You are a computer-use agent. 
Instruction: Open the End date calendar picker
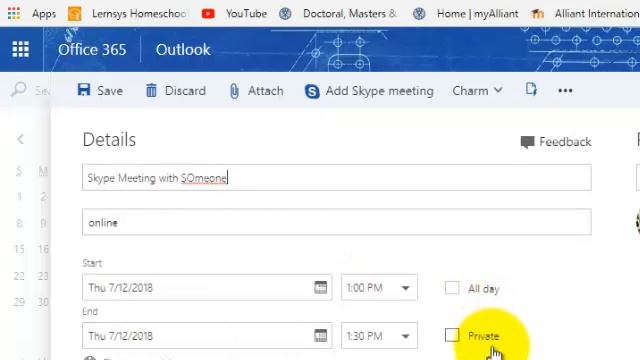coord(320,336)
